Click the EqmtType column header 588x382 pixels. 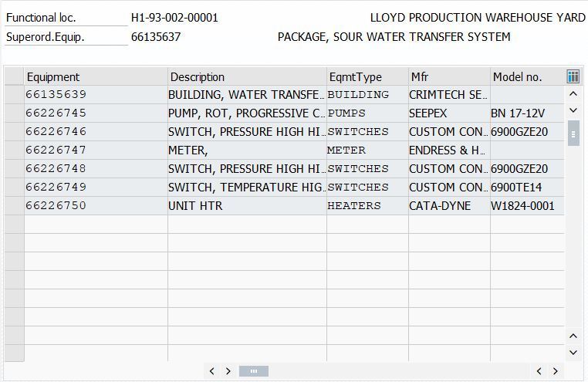pyautogui.click(x=367, y=76)
